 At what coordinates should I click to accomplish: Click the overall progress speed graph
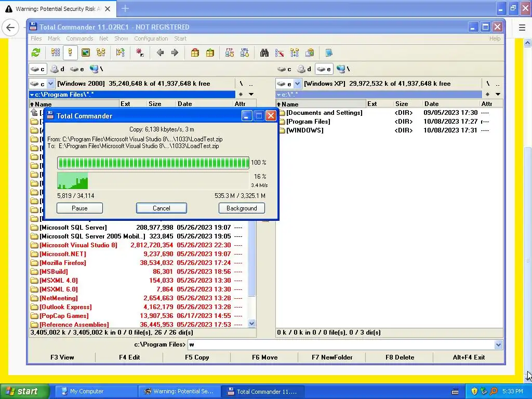[x=153, y=180]
